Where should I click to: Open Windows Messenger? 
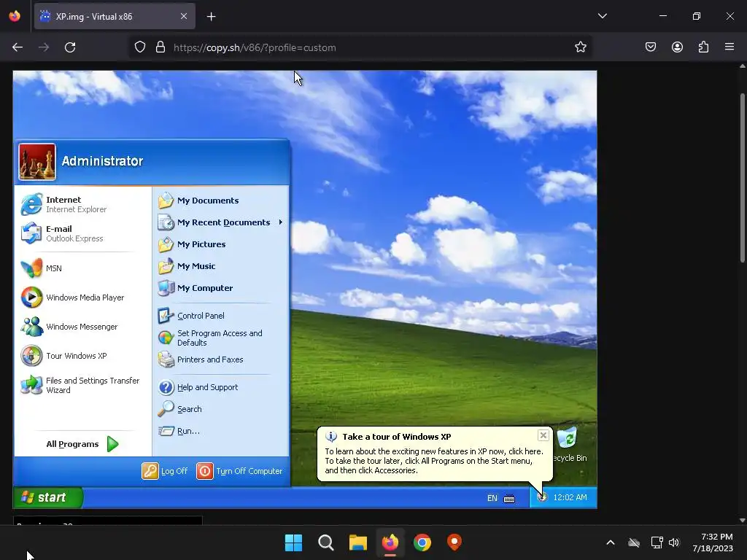[69, 327]
